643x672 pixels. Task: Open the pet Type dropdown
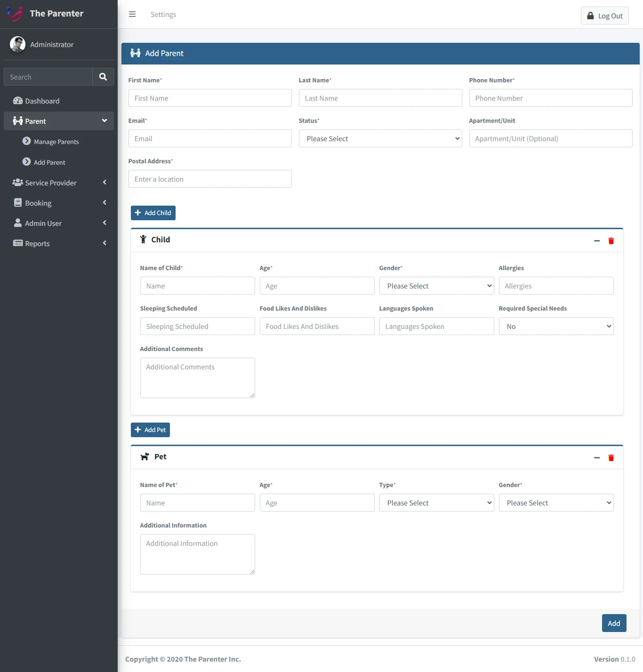[436, 503]
